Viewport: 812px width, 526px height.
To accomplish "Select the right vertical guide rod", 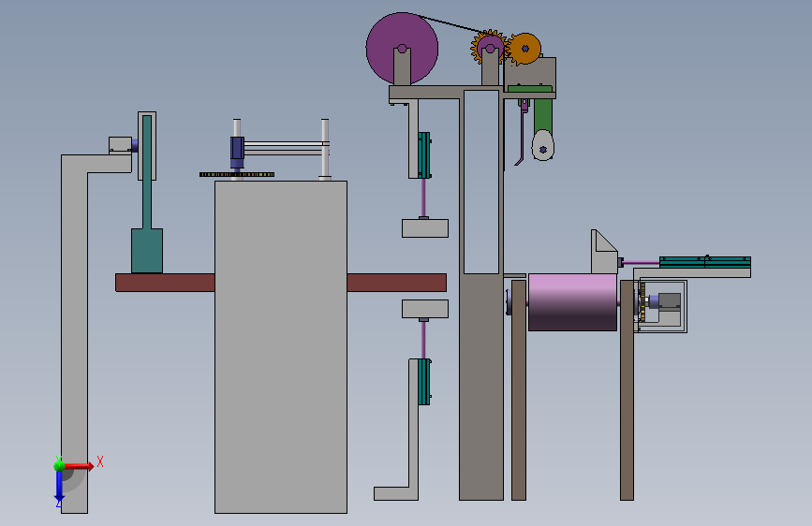I will 325,150.
